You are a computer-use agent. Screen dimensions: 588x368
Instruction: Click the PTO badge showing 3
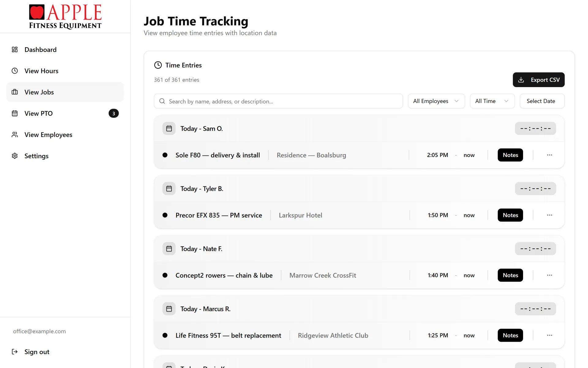pos(114,113)
